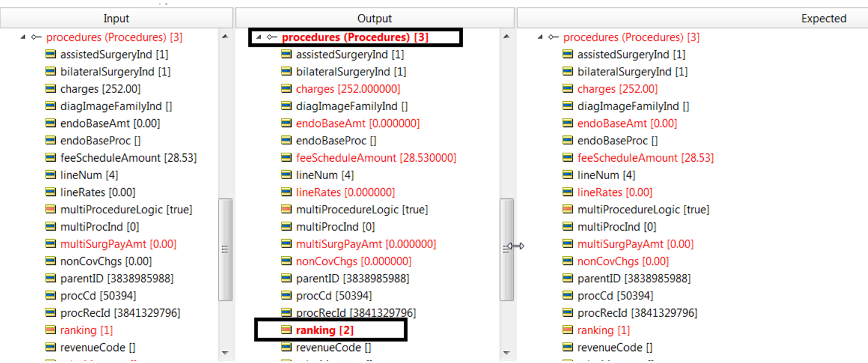Click the Output column header
Image resolution: width=868 pixels, height=363 pixels.
(375, 19)
